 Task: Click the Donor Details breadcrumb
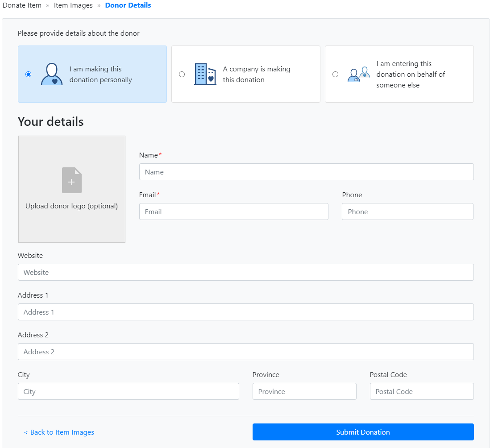pyautogui.click(x=128, y=5)
